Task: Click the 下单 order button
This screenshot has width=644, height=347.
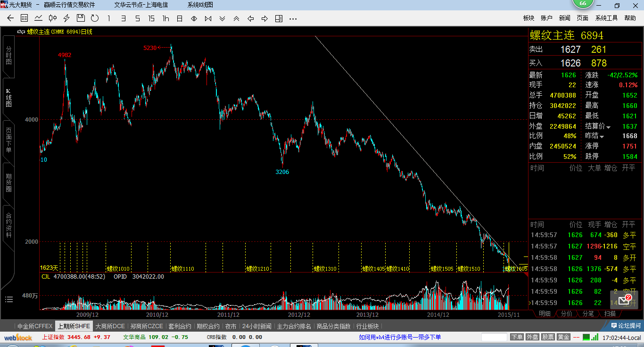Action: coord(517,337)
